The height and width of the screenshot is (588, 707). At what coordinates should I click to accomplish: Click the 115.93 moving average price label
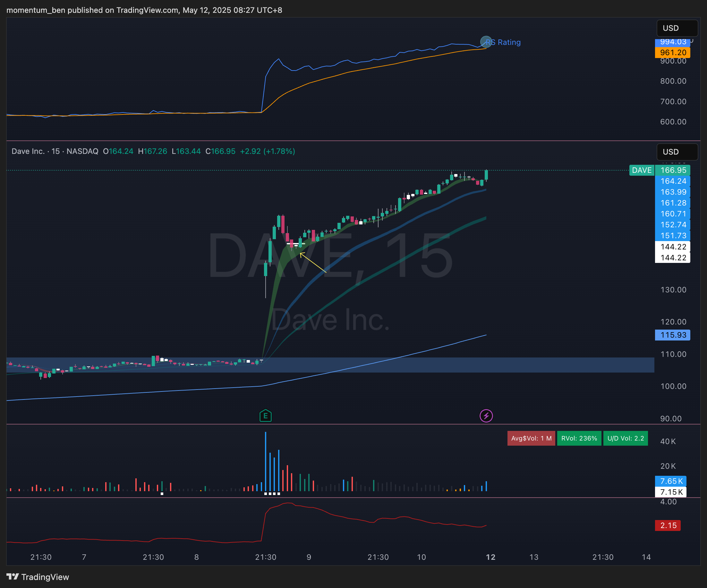[672, 335]
